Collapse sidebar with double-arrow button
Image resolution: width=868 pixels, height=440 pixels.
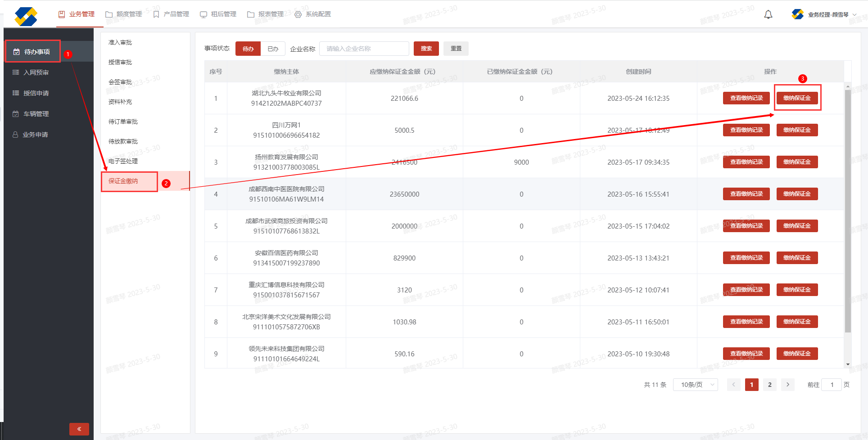79,429
